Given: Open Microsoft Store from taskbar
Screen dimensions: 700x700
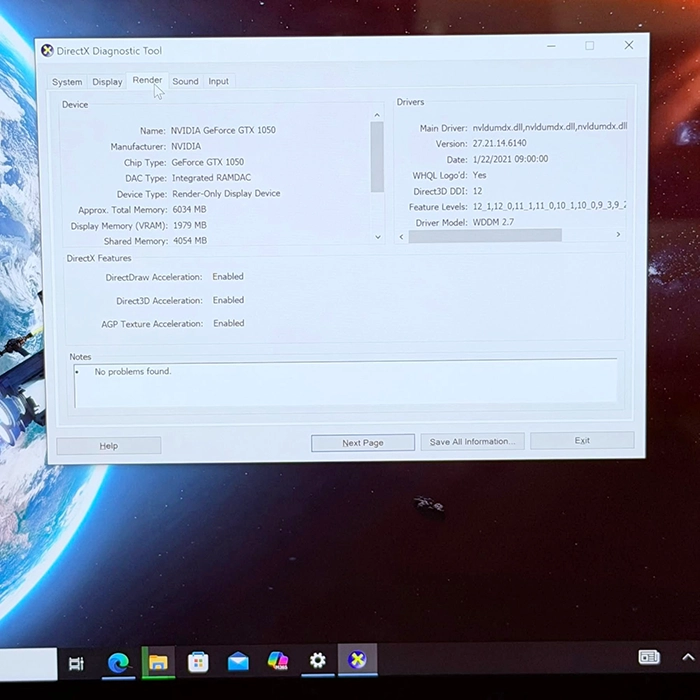Looking at the screenshot, I should coord(198,662).
